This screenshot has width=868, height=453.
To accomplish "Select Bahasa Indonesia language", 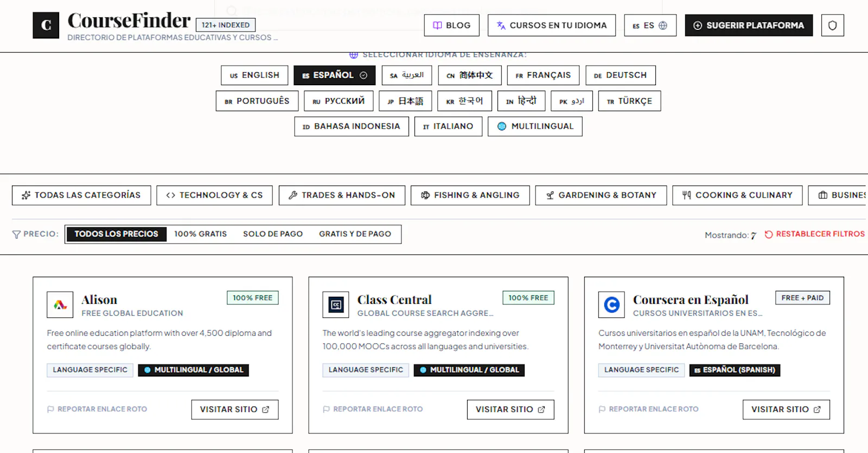I will [352, 126].
